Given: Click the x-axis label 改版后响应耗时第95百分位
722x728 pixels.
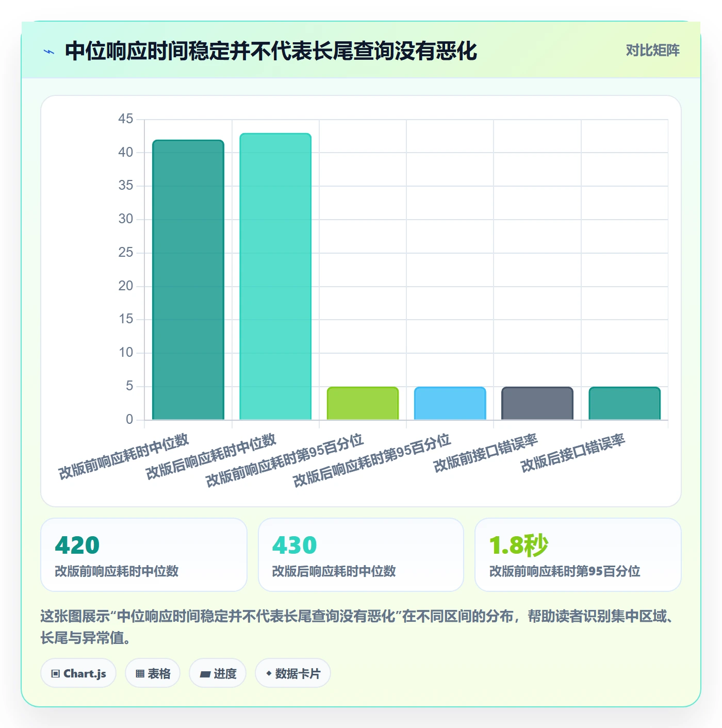Looking at the screenshot, I should click(x=372, y=460).
